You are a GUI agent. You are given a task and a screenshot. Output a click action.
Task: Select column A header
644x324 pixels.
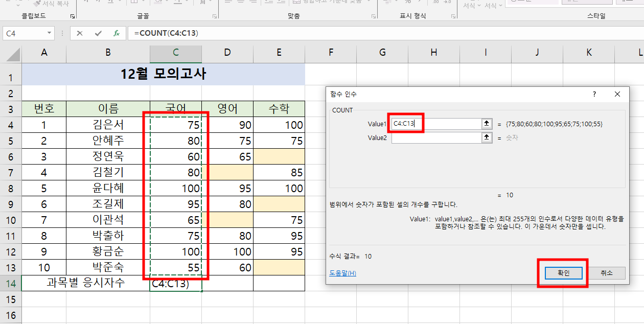pos(44,52)
